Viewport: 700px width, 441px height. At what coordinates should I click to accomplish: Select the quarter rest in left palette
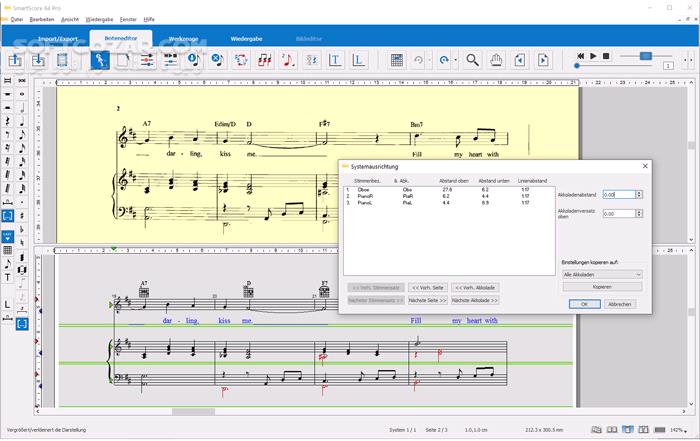pyautogui.click(x=8, y=121)
